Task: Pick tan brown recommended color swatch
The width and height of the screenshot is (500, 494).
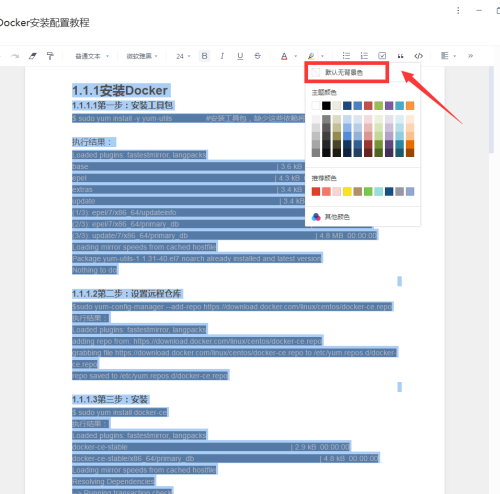Action: tap(358, 191)
